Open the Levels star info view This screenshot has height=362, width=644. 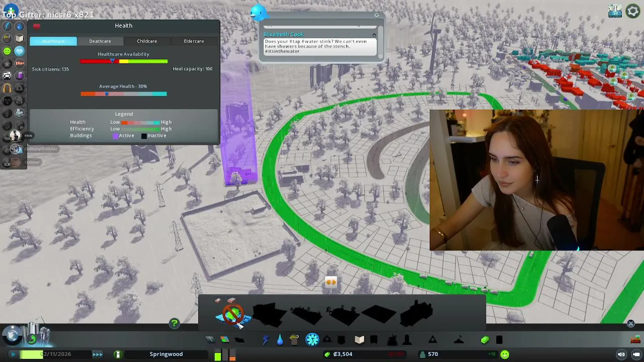7,63
